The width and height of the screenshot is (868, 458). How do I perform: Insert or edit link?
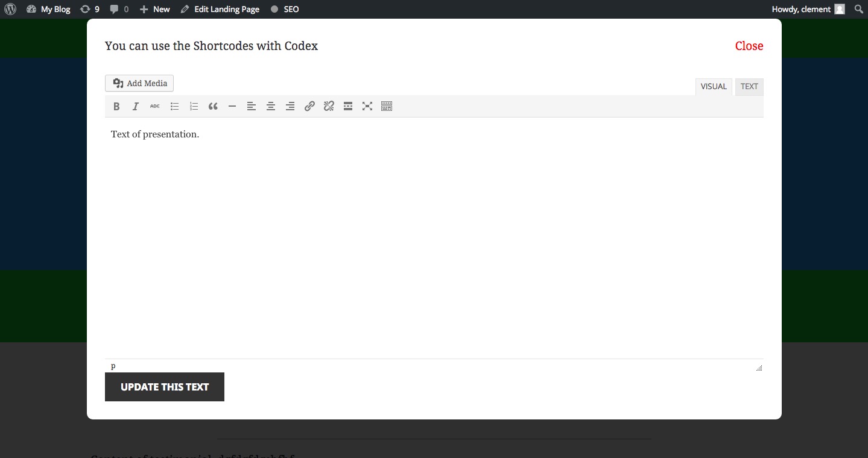tap(309, 106)
